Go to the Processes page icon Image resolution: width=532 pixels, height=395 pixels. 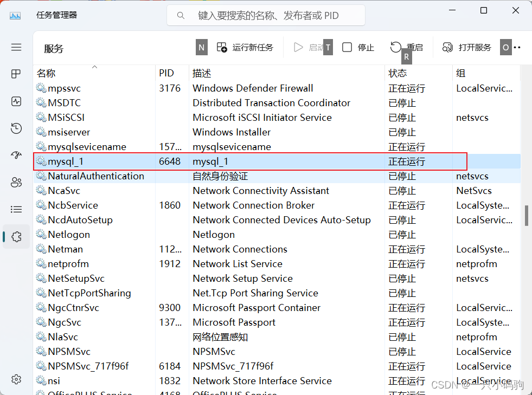click(x=16, y=74)
